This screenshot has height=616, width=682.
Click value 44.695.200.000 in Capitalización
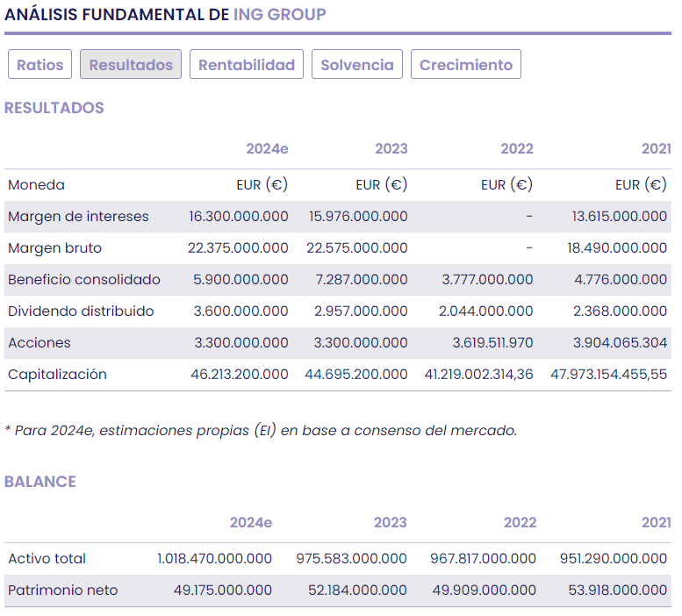356,375
